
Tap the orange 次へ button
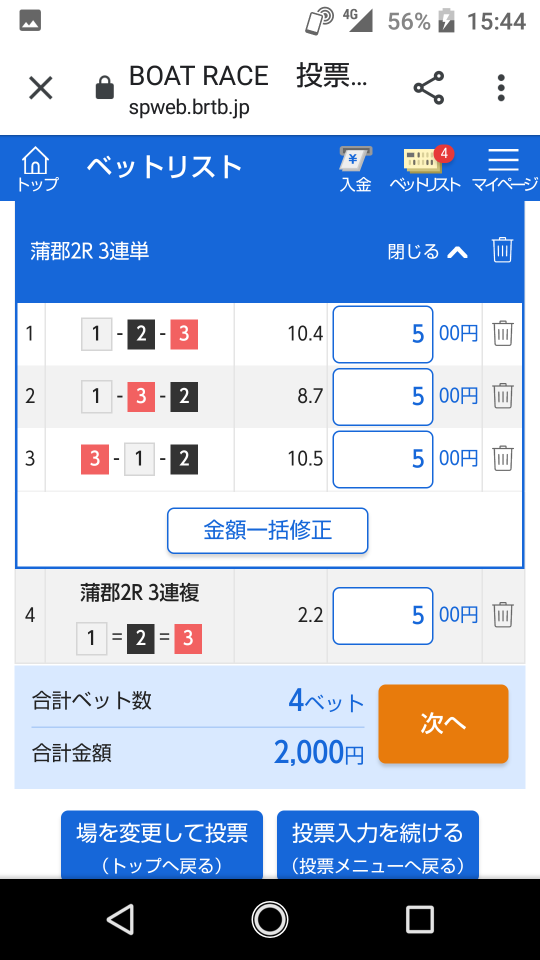pyautogui.click(x=443, y=724)
